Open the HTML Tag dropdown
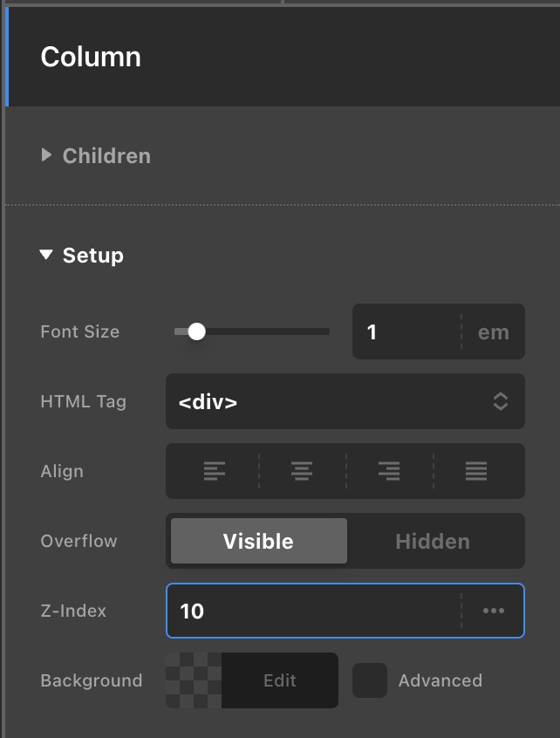This screenshot has height=738, width=560. point(345,401)
